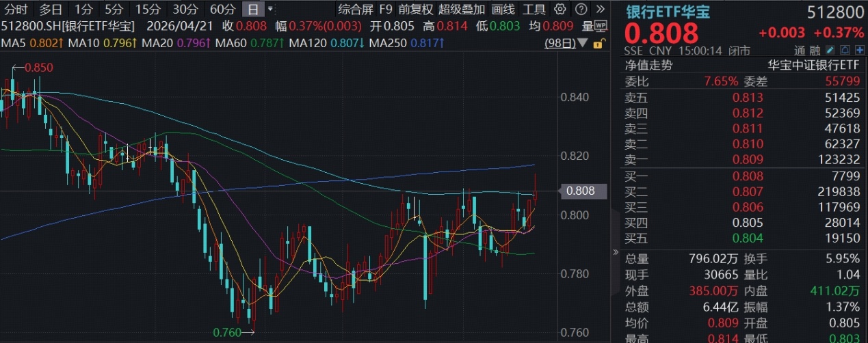Screen dimensions: 868x343
Task: Click the pencil note icon
Action: click(830, 51)
